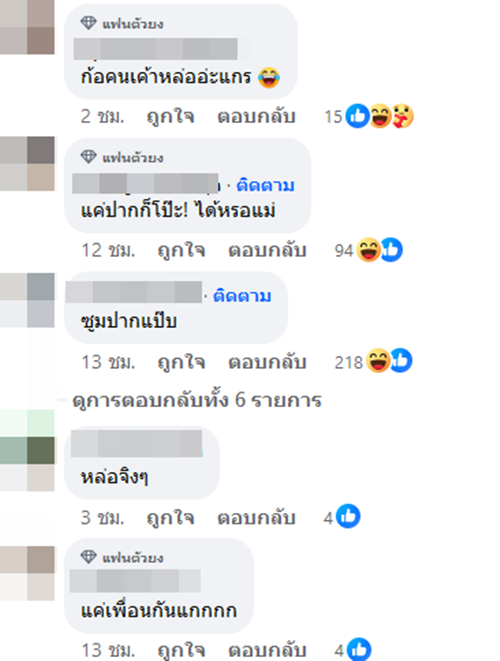Screen dimensions: 500x661
Task: Open the 12 ชม. timestamp link
Action: (108, 250)
